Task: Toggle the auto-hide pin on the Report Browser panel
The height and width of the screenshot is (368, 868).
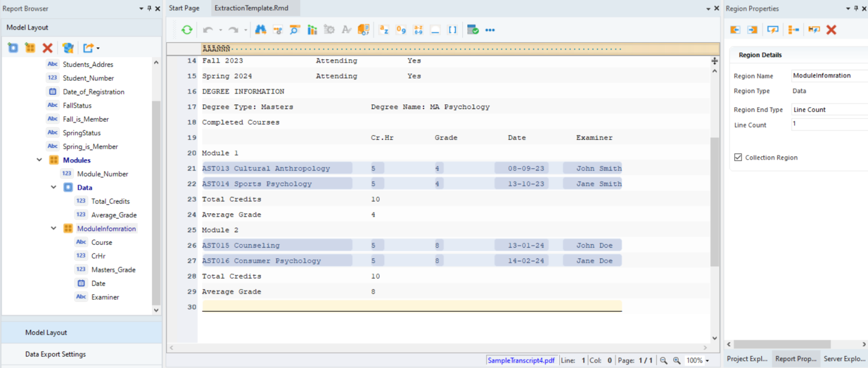Action: point(148,8)
